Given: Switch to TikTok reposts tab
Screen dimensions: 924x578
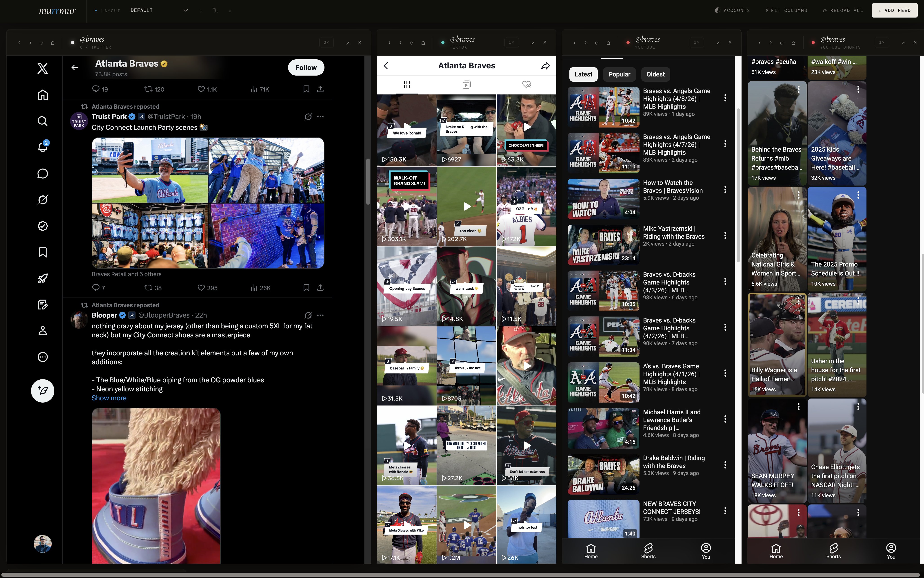Looking at the screenshot, I should [466, 85].
